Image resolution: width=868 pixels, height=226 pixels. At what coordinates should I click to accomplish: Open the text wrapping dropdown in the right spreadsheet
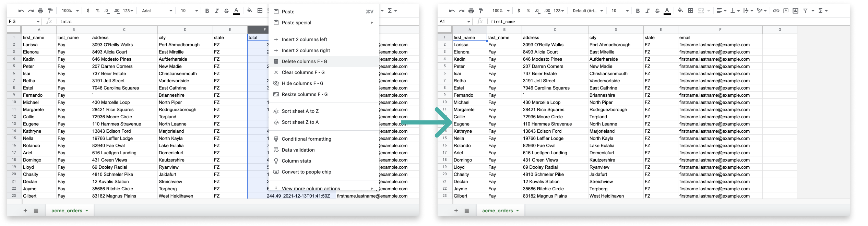coord(748,11)
